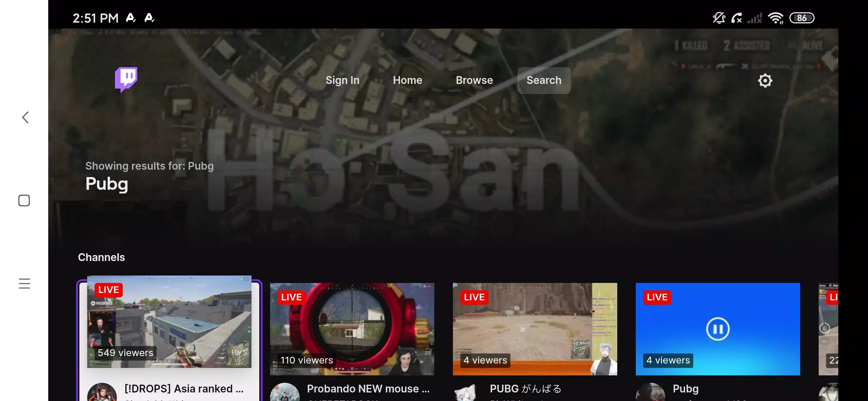Select the Search menu item

[x=544, y=80]
